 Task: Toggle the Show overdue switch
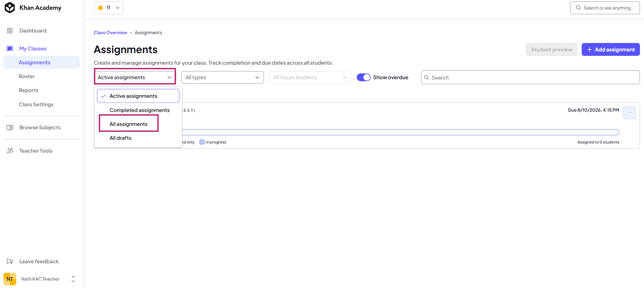[x=363, y=77]
